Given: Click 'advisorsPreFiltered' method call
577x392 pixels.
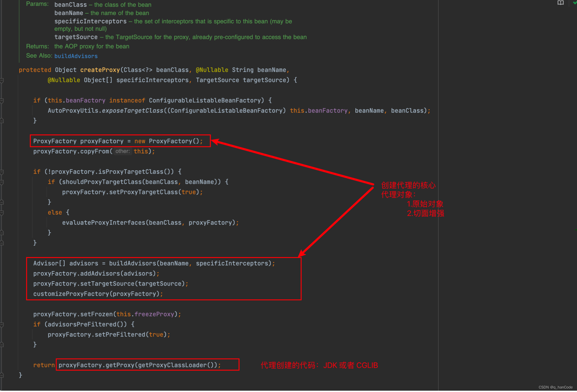Looking at the screenshot, I should click(82, 324).
